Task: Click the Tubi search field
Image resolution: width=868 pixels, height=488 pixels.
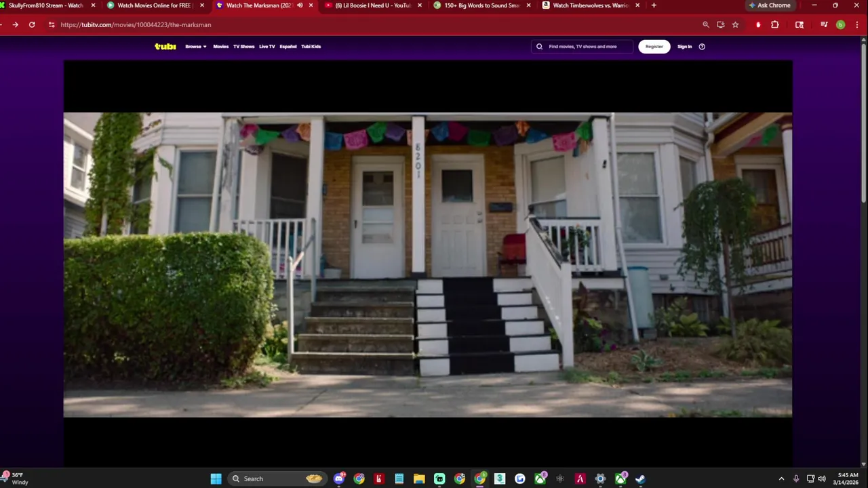Action: tap(582, 47)
